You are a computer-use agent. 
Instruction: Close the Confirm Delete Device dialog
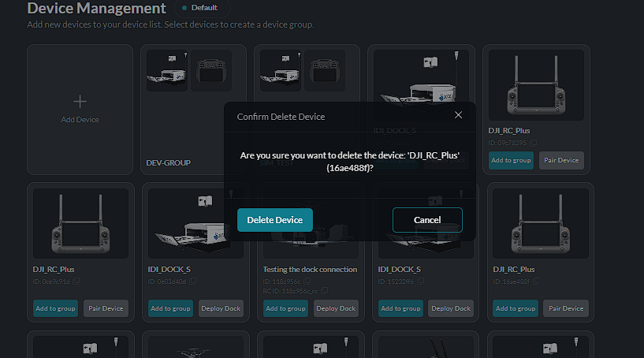tap(458, 115)
